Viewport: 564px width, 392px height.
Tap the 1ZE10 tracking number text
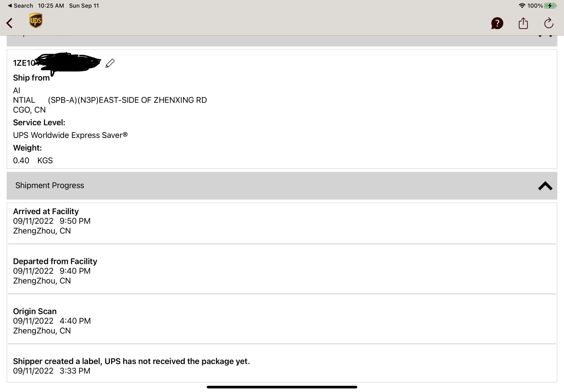coord(24,63)
